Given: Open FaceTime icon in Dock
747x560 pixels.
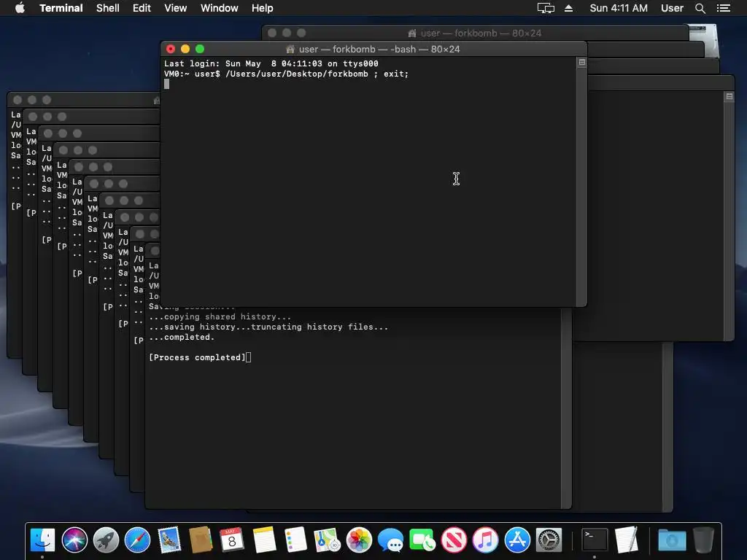Looking at the screenshot, I should click(422, 540).
